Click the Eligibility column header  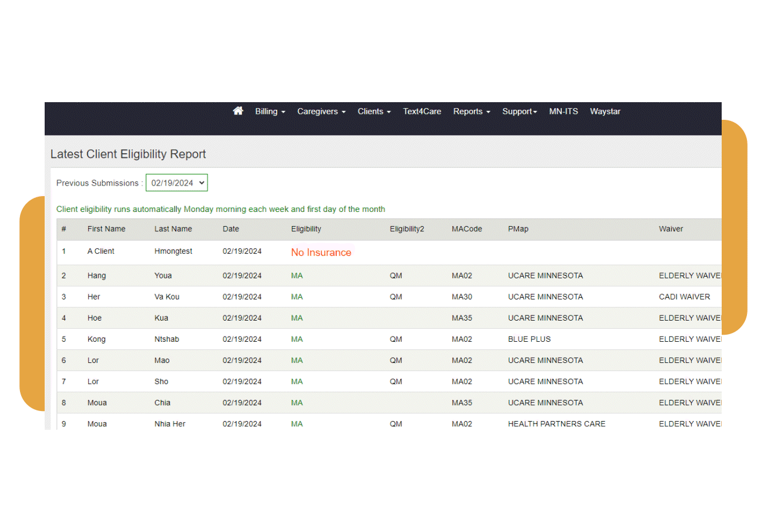pyautogui.click(x=306, y=229)
